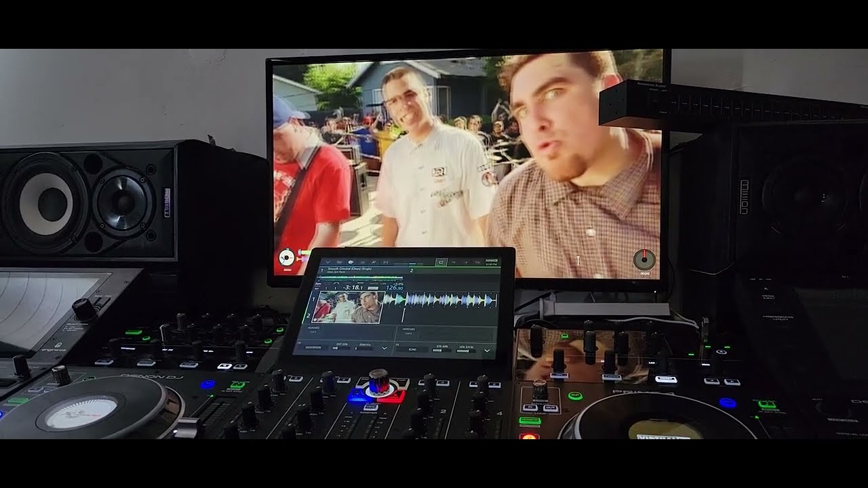The image size is (868, 488).
Task: Click the sixth icon right of the 'A' icon
Action: pyautogui.click(x=385, y=262)
